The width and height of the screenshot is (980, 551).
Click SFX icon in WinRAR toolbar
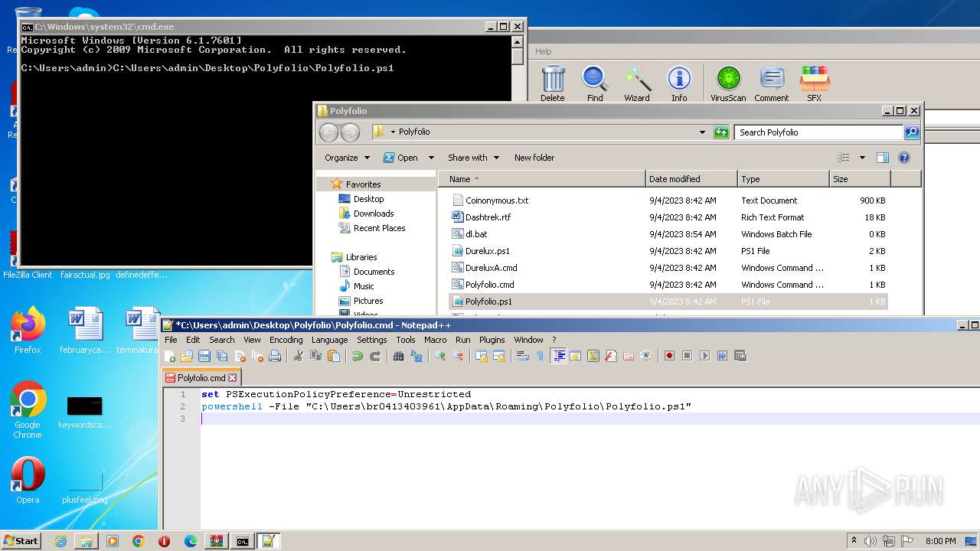[815, 84]
